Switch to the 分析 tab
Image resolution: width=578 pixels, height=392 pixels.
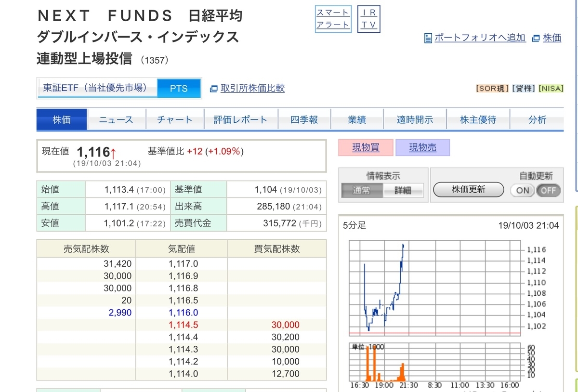click(537, 120)
